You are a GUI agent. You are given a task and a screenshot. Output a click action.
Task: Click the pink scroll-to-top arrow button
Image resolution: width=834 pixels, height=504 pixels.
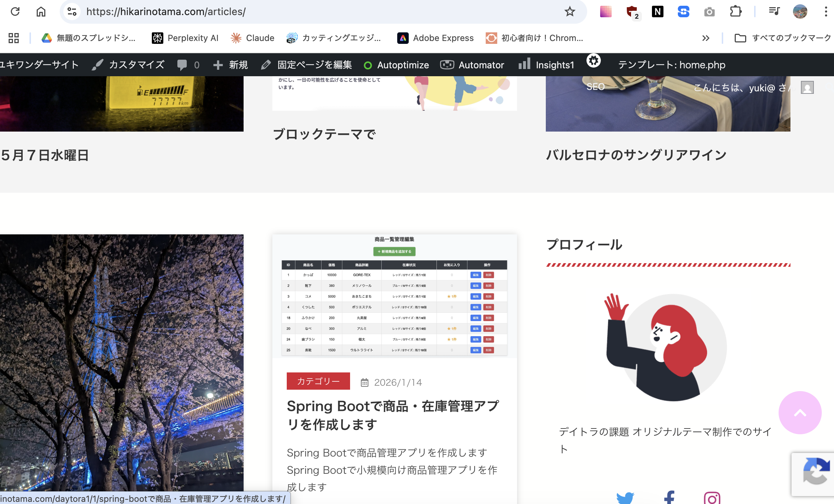point(799,413)
